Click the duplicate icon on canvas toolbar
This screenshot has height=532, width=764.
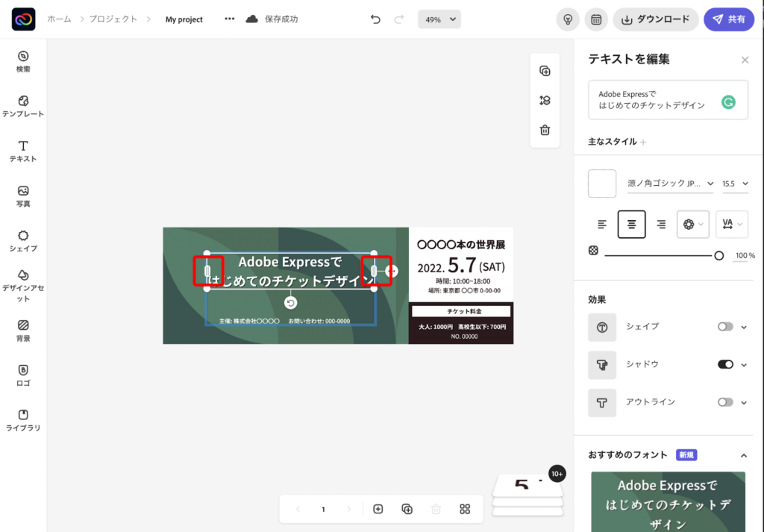[545, 71]
